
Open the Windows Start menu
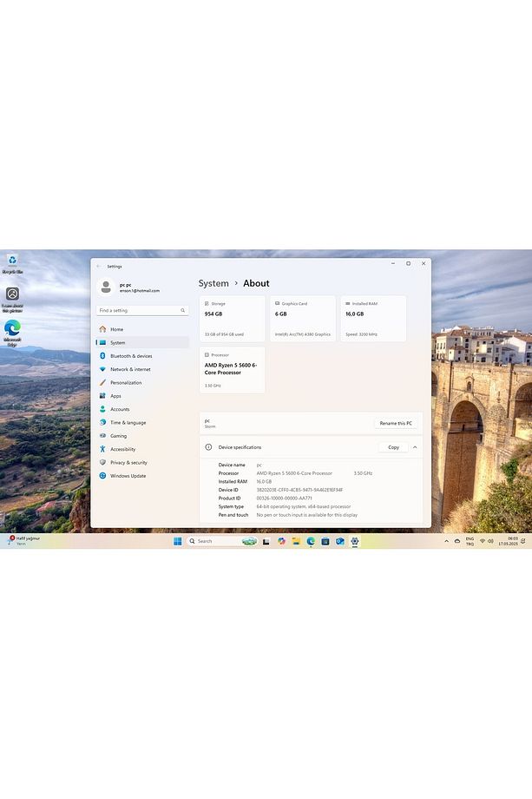click(178, 541)
